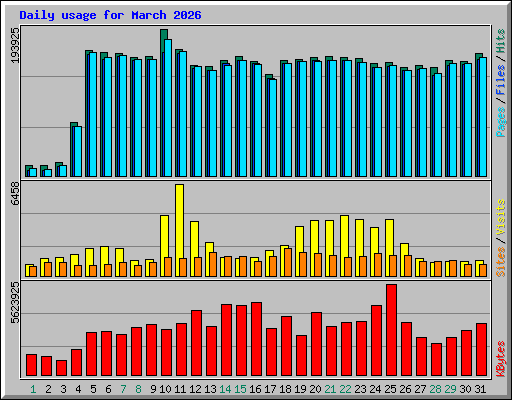Select the red KBytes bar for day 16
Image resolution: width=512 pixels, height=400 pixels.
click(256, 339)
